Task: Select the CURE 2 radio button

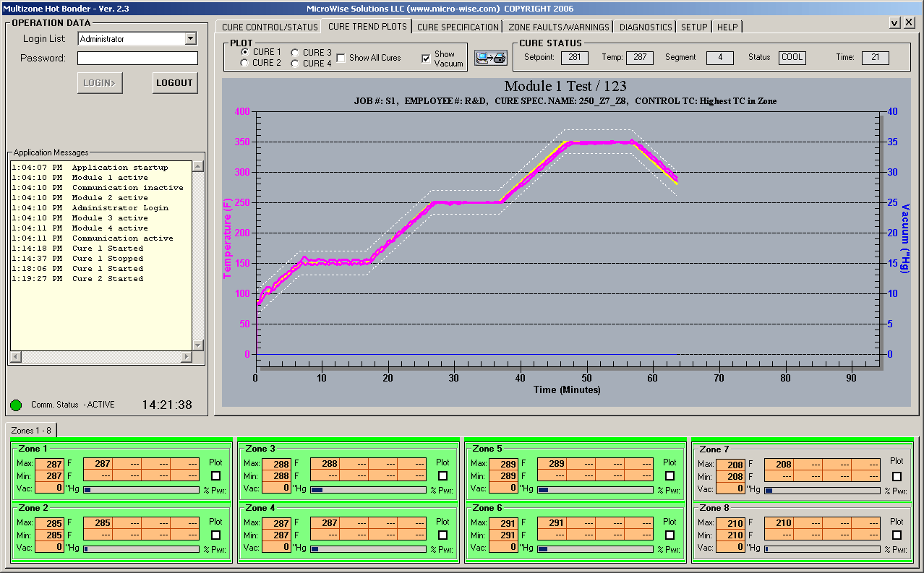Action: click(247, 64)
